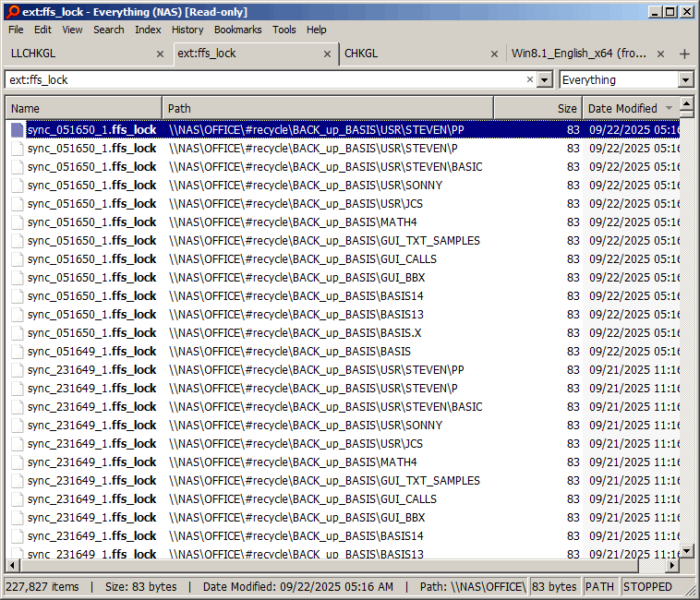700x600 pixels.
Task: Open the Bookmarks menu
Action: click(x=238, y=30)
